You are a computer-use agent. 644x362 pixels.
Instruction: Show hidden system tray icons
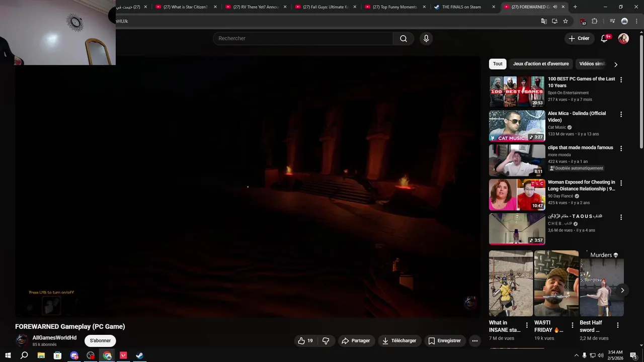coord(576,355)
